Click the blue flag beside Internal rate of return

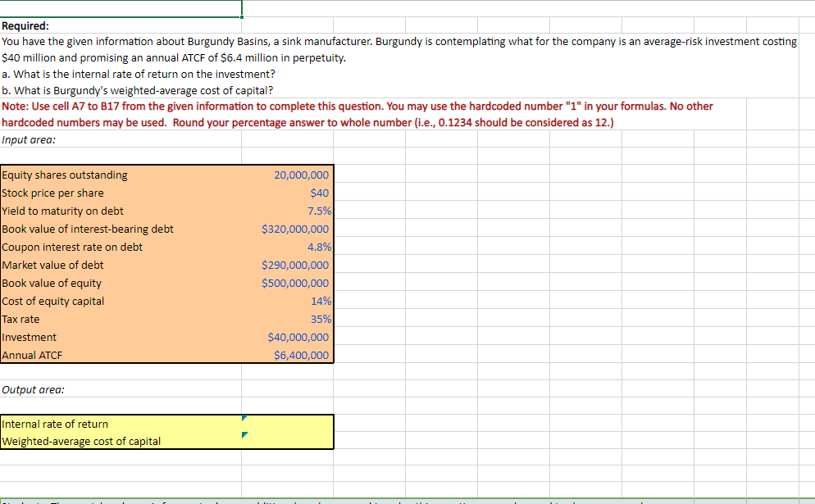244,418
